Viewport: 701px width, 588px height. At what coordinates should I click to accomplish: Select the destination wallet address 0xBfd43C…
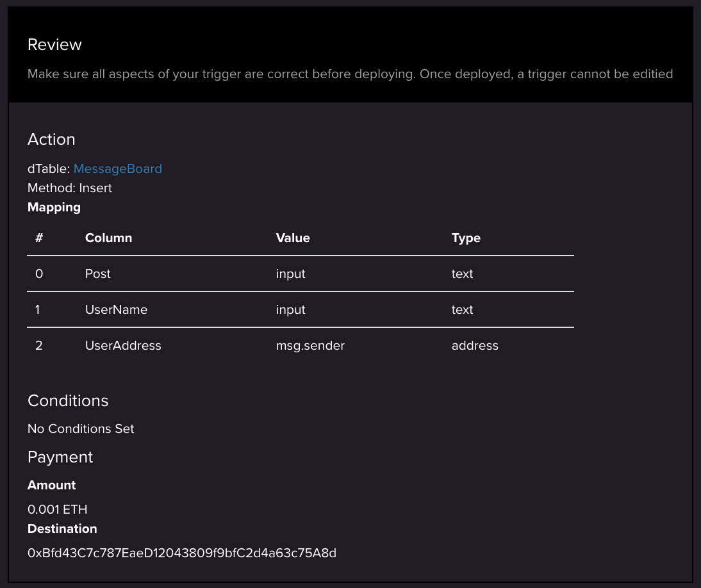[x=182, y=553]
